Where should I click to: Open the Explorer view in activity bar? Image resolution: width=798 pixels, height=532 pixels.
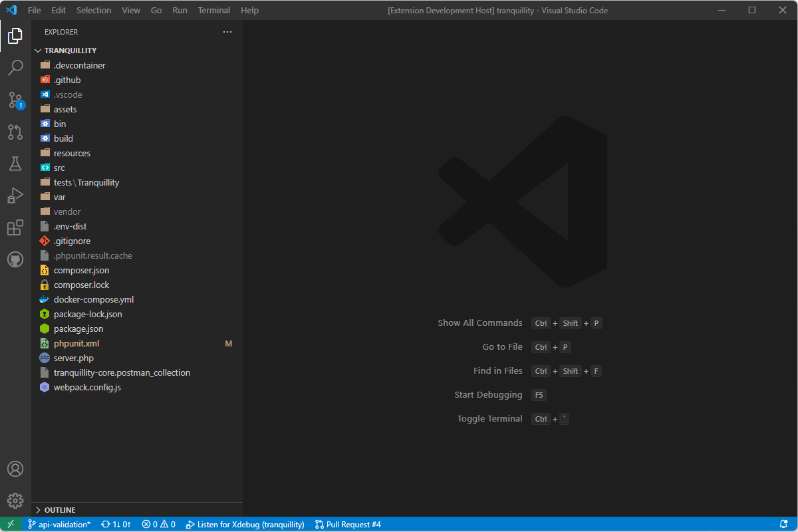(x=15, y=36)
